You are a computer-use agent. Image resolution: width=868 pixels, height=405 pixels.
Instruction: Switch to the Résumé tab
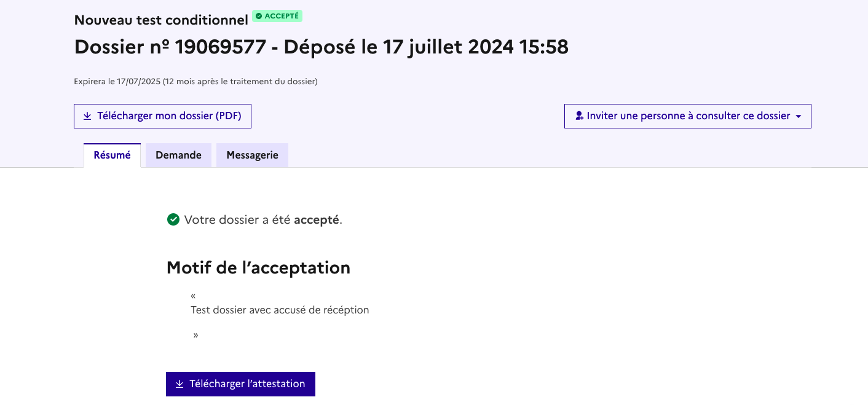(x=112, y=155)
